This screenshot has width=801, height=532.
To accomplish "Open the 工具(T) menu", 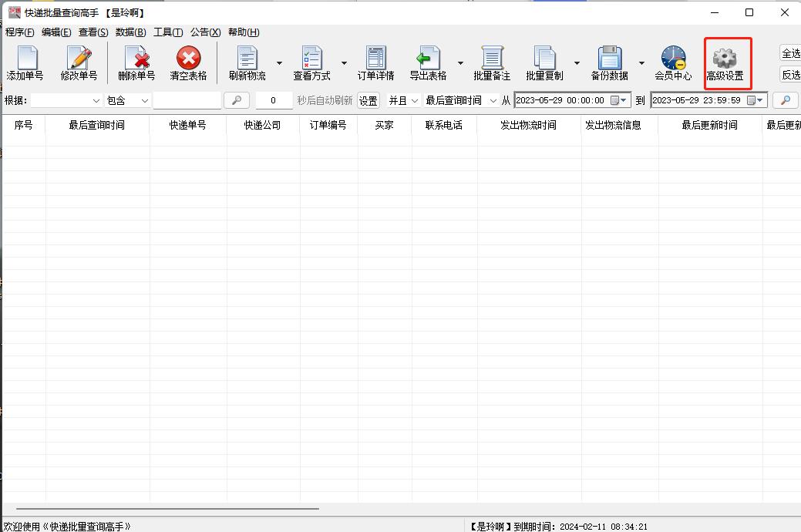I will click(x=168, y=32).
